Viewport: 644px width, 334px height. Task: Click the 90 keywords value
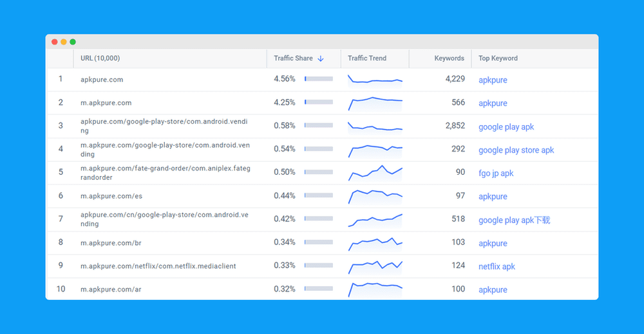coord(460,172)
